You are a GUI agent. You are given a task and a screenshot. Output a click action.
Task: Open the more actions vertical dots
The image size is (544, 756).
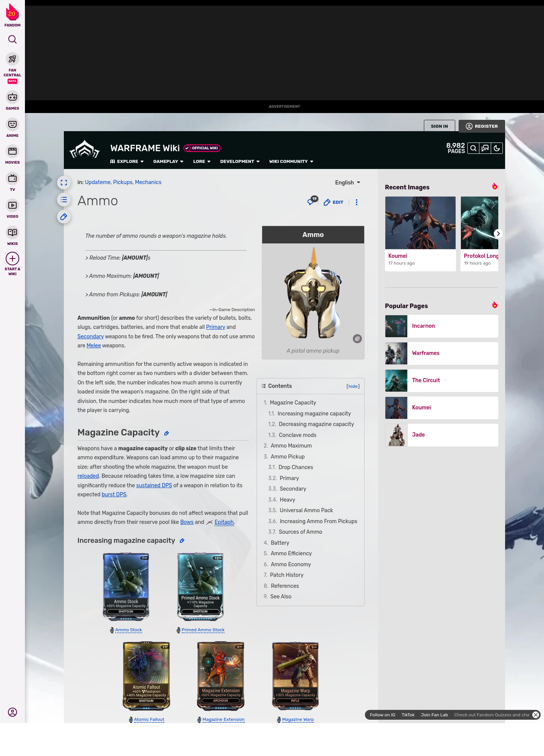[x=357, y=202]
